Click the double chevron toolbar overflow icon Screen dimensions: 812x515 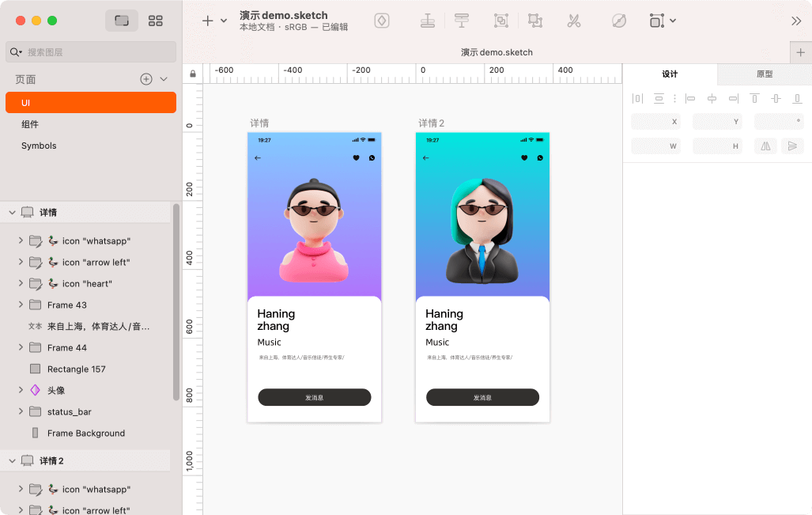point(796,21)
